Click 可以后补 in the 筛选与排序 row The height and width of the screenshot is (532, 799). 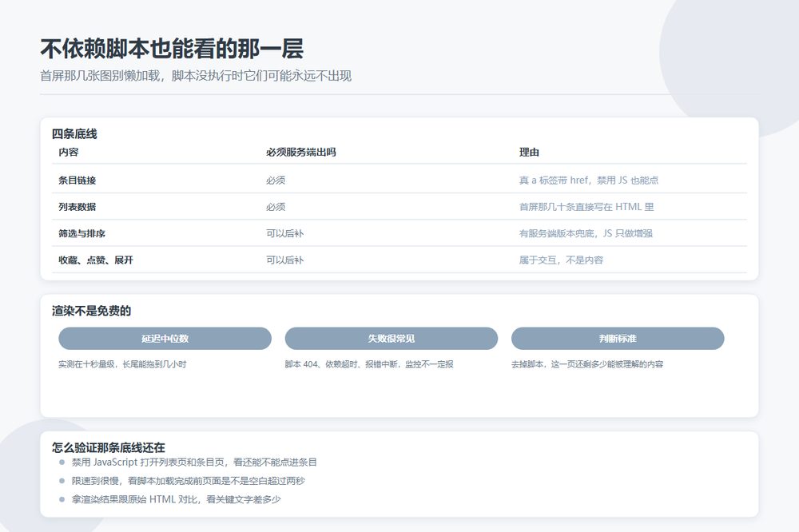(285, 233)
